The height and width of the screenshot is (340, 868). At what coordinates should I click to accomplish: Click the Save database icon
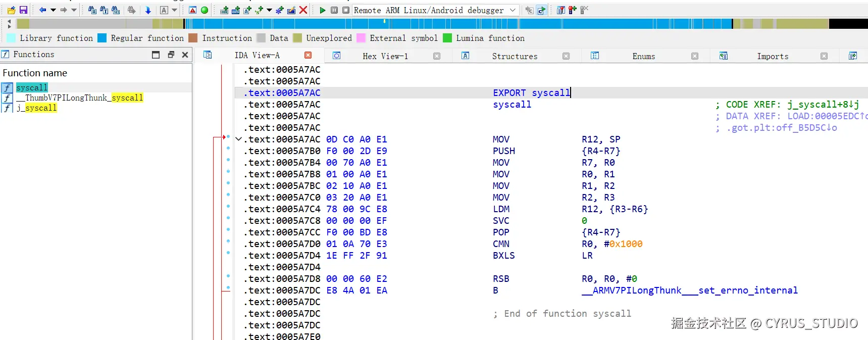pyautogui.click(x=23, y=10)
